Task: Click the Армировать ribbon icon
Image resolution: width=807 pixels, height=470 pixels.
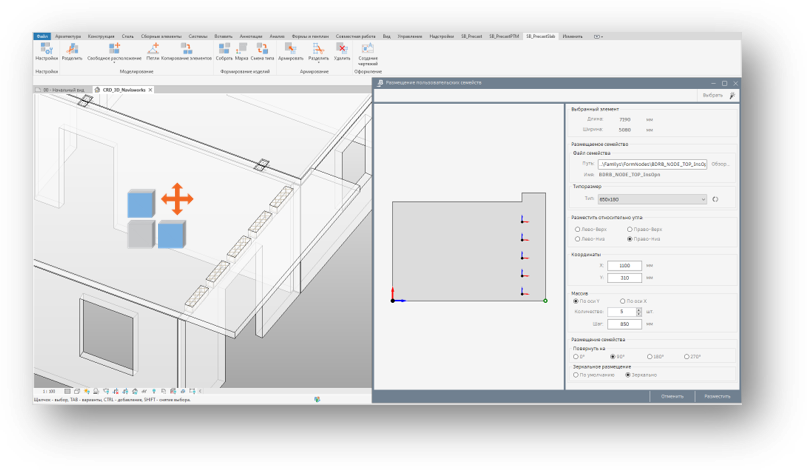Action: pos(290,49)
